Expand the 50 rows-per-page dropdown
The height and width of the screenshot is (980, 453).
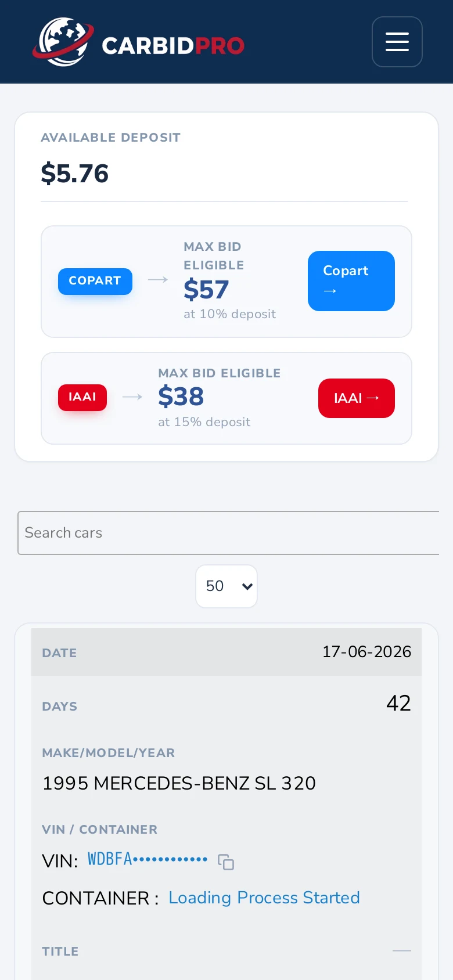[227, 586]
